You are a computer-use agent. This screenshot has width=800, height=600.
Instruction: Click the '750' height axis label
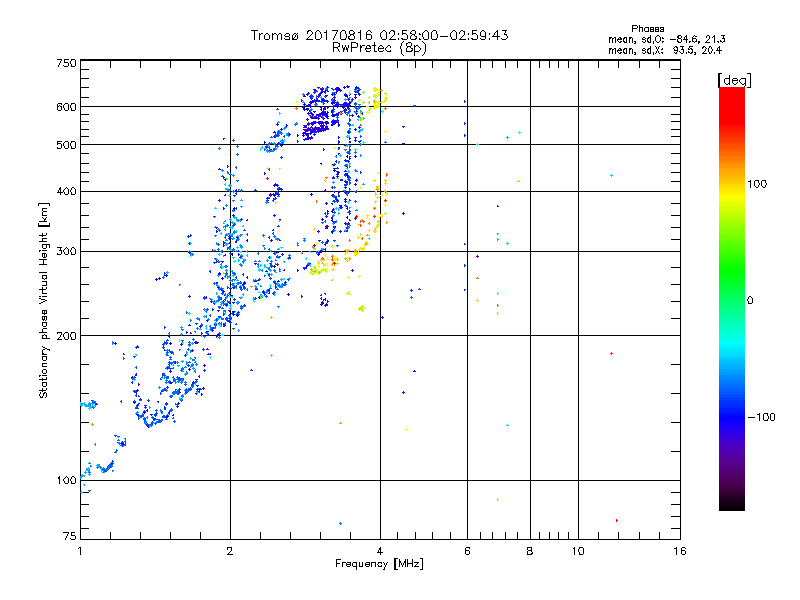[66, 63]
